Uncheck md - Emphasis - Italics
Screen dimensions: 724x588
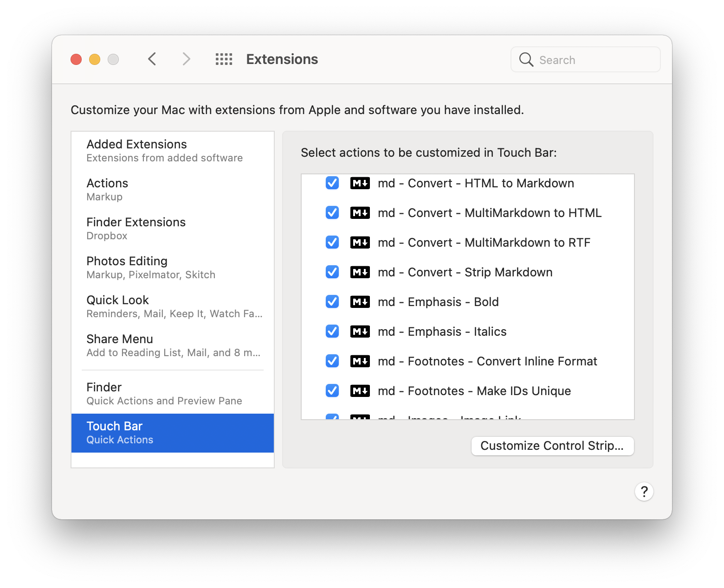(x=332, y=332)
